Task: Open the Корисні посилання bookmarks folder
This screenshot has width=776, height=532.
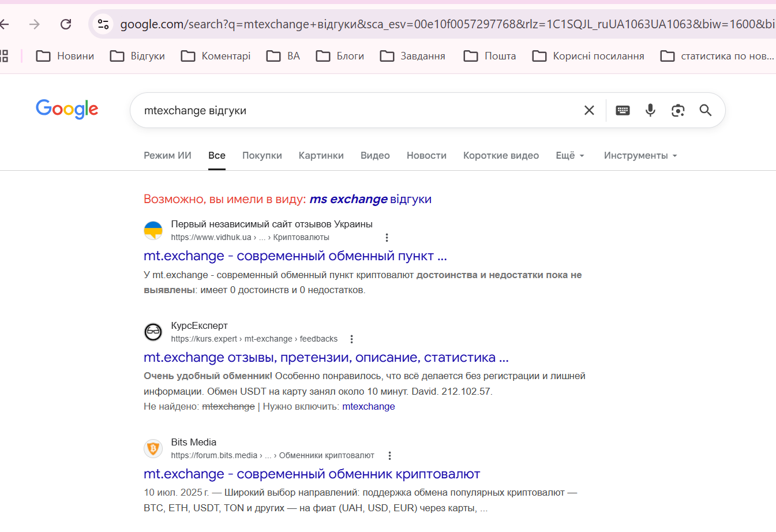Action: tap(588, 56)
